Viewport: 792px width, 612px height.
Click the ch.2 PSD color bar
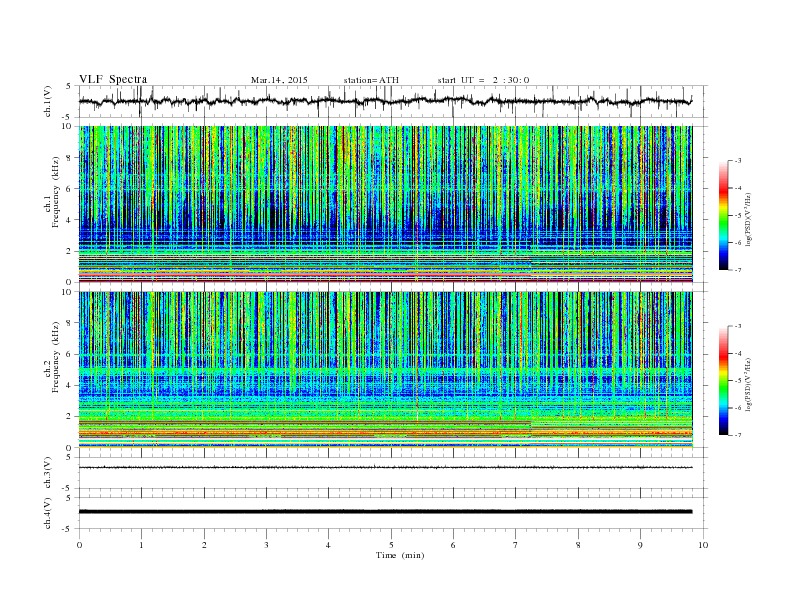coord(723,380)
